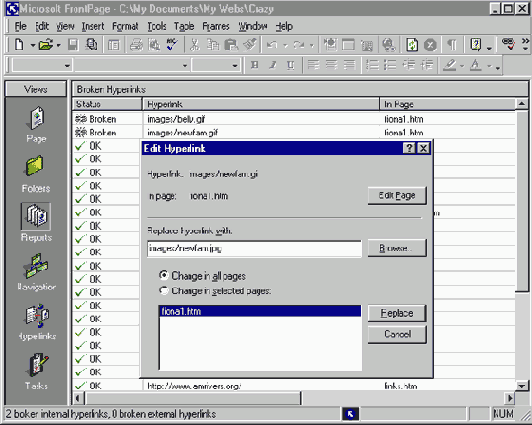
Task: Click the Edit Page button
Action: tap(397, 195)
